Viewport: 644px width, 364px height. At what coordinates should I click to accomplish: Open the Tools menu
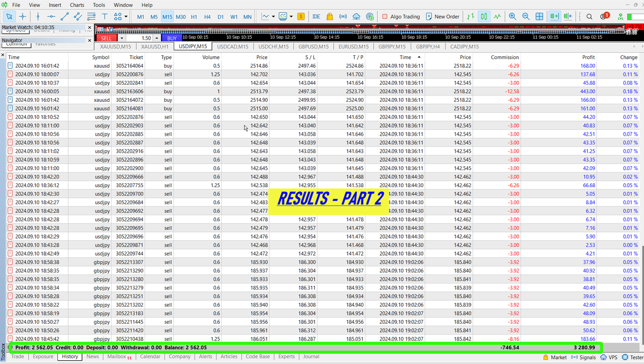pyautogui.click(x=99, y=5)
